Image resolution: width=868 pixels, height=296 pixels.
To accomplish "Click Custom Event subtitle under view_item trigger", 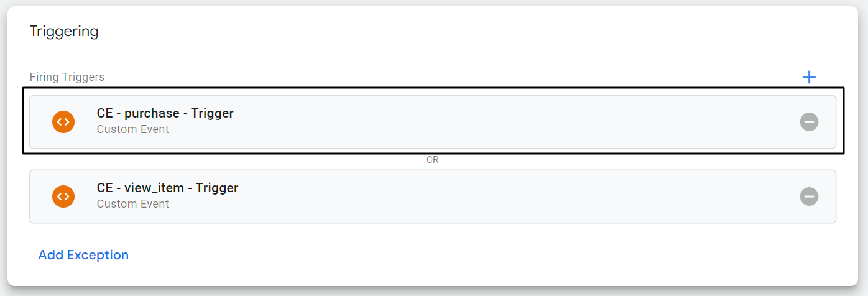I will pos(132,204).
